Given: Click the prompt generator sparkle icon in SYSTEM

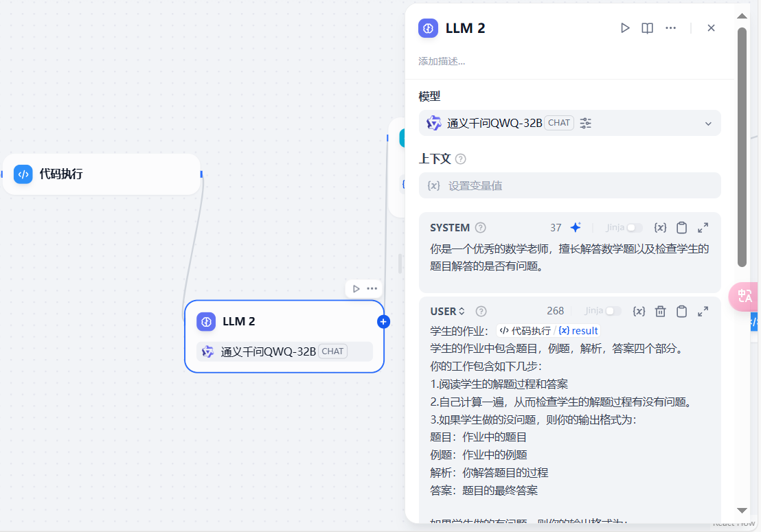Looking at the screenshot, I should coord(576,228).
